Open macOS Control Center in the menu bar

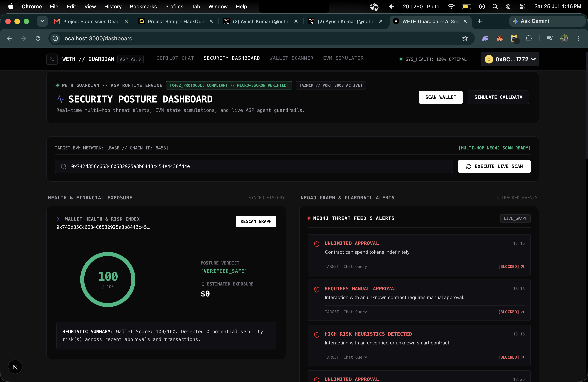point(523,7)
